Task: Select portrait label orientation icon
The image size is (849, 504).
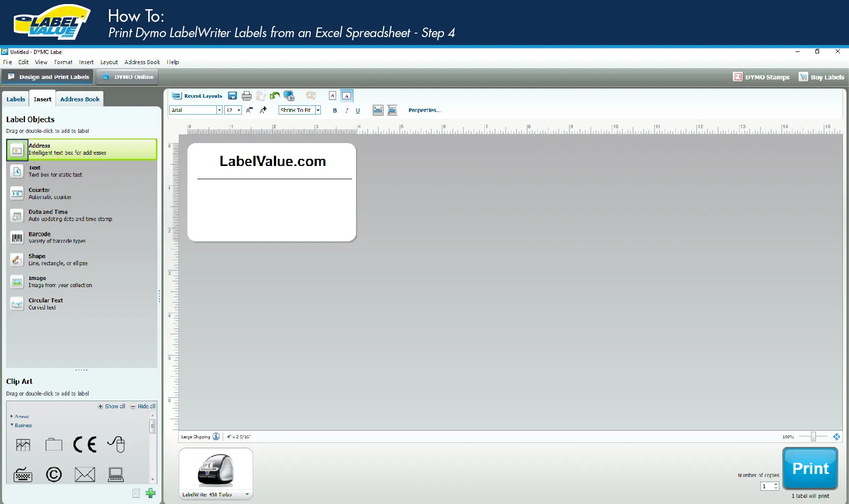Action: [x=333, y=95]
